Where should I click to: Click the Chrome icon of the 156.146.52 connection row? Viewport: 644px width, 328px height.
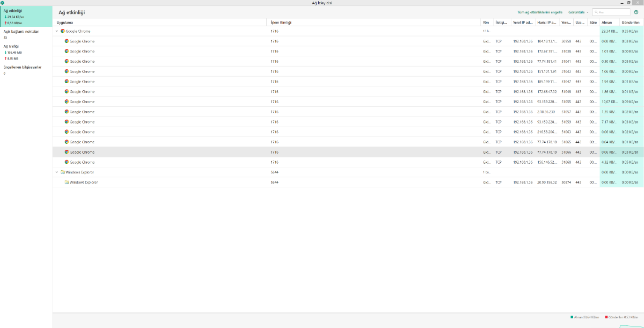coord(67,162)
